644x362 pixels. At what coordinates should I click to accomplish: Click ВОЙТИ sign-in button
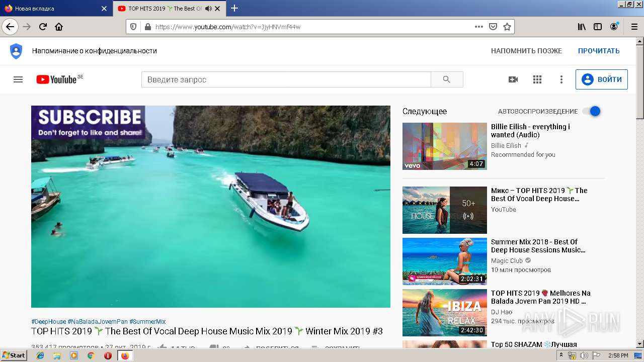[602, 79]
